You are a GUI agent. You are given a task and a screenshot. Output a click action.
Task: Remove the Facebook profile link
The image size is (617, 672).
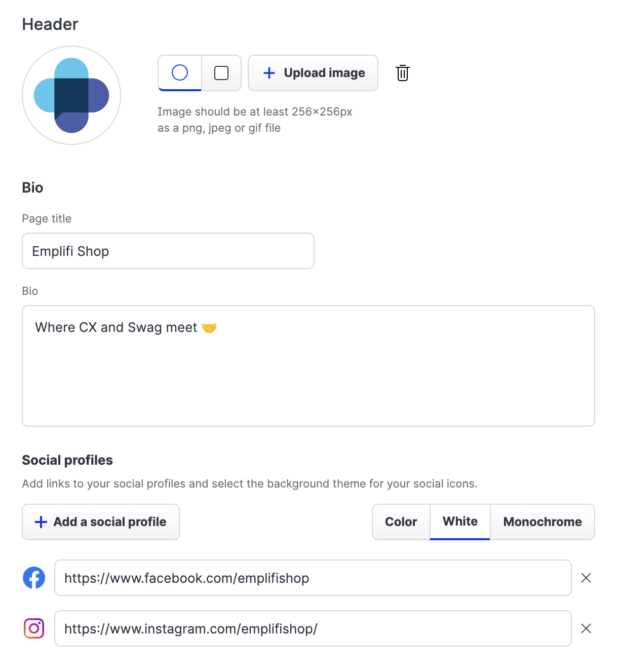586,578
